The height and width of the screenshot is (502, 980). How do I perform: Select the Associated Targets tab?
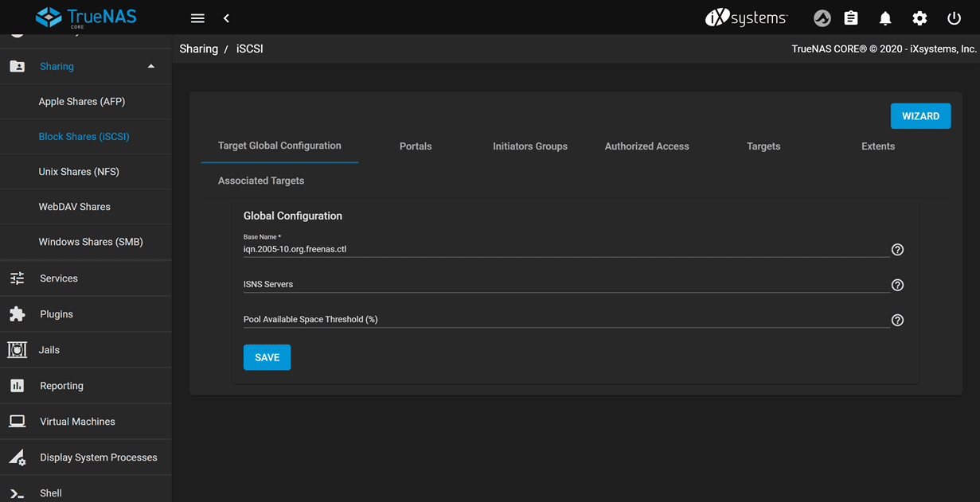261,181
